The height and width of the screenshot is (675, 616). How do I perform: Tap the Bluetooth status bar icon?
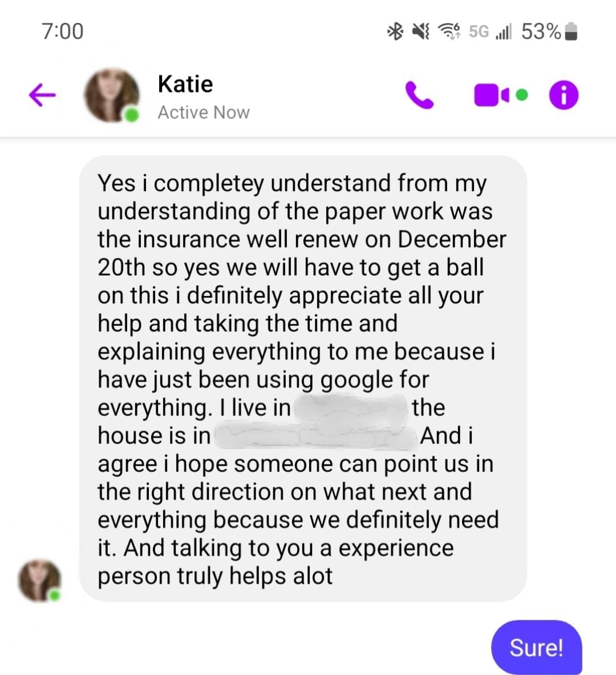(395, 31)
